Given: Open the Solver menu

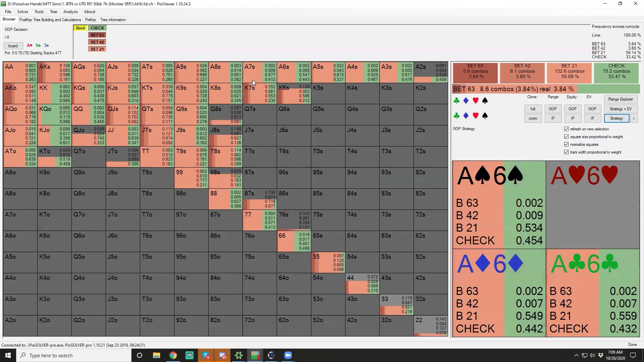Looking at the screenshot, I should point(23,12).
